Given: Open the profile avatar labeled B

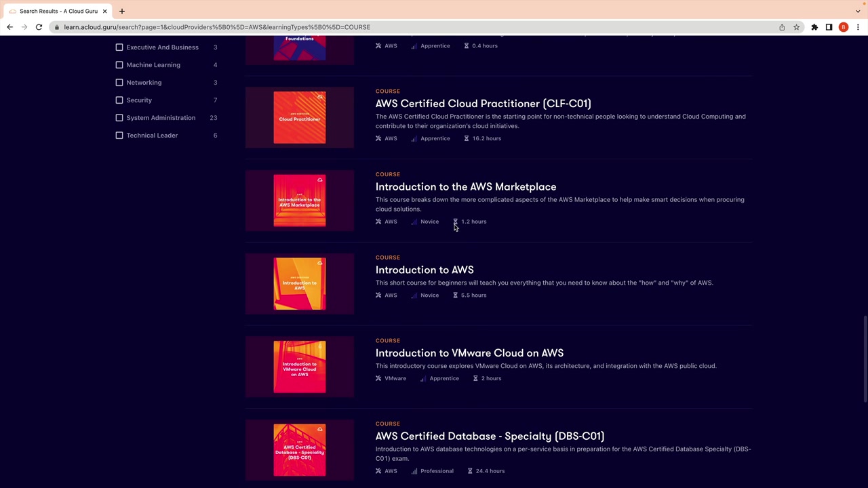Looking at the screenshot, I should click(844, 27).
